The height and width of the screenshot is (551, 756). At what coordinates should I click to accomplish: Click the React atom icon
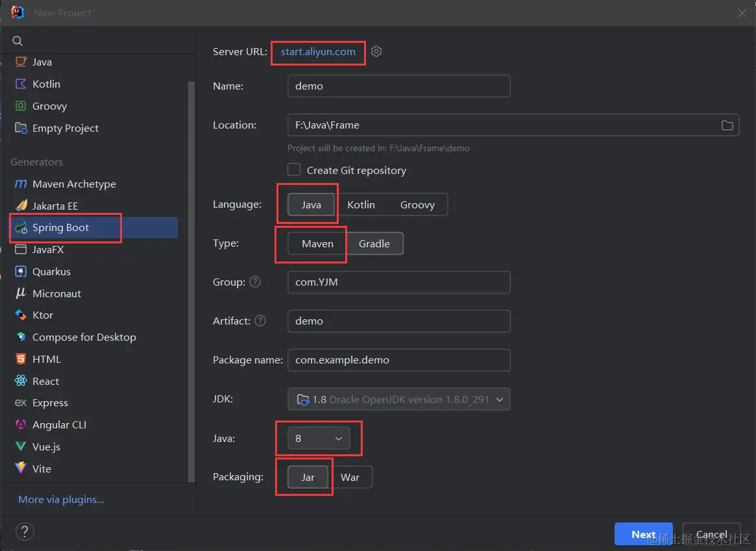point(21,381)
